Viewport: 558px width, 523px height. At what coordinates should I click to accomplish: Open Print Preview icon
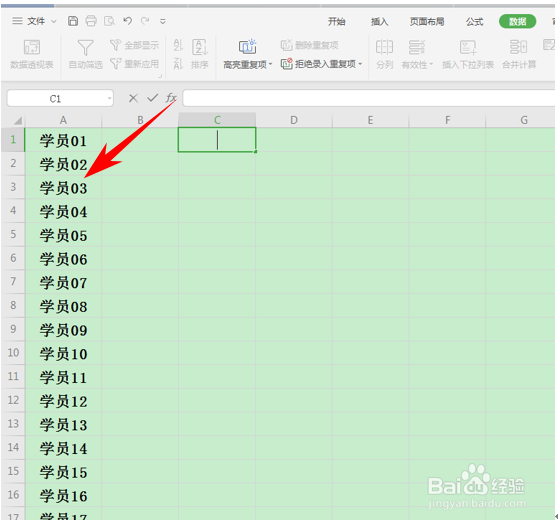[x=109, y=21]
